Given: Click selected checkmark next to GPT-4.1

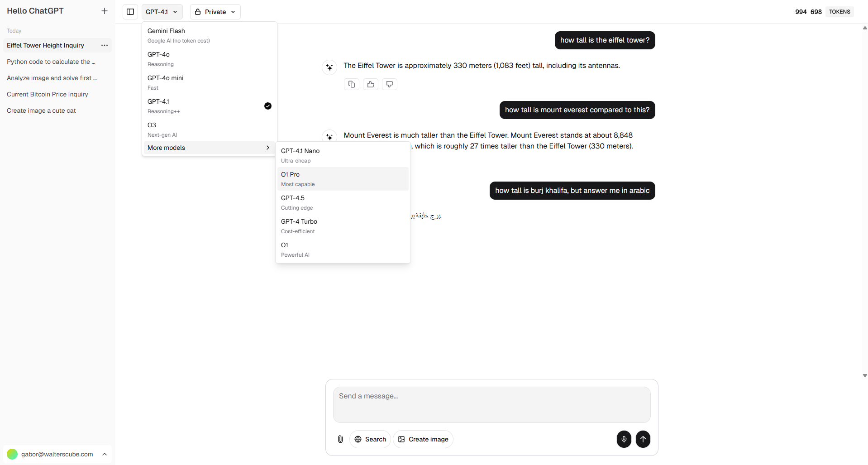Looking at the screenshot, I should pyautogui.click(x=268, y=106).
